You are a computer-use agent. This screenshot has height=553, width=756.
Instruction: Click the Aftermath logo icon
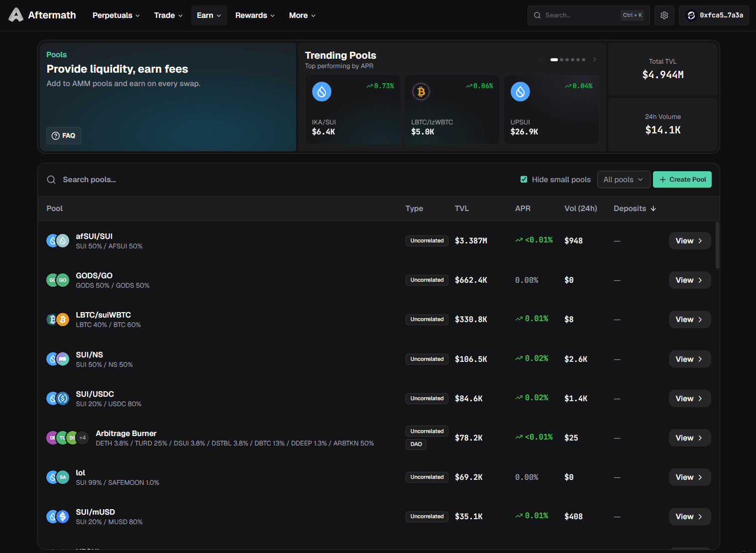point(16,15)
